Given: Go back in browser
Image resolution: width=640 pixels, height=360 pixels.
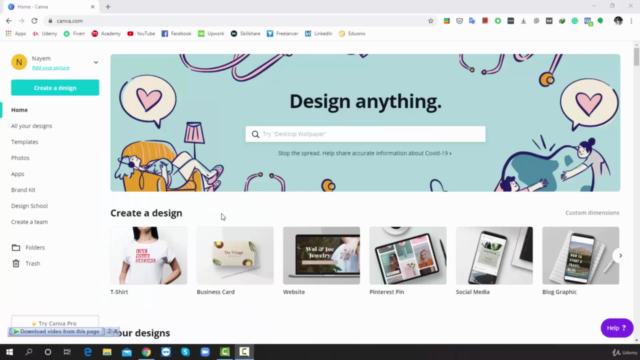Looking at the screenshot, I should pos(9,21).
